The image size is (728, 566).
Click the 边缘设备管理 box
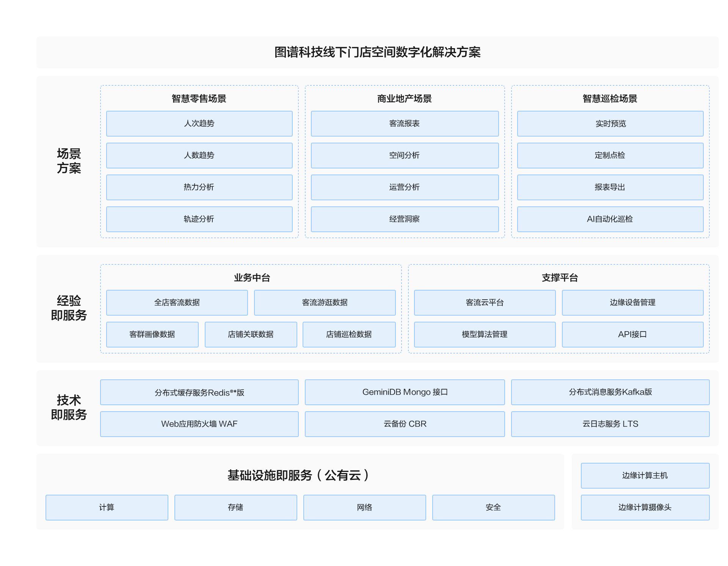tap(633, 303)
